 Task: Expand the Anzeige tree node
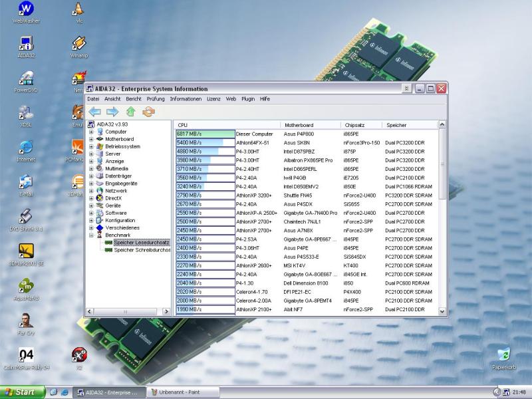point(91,161)
